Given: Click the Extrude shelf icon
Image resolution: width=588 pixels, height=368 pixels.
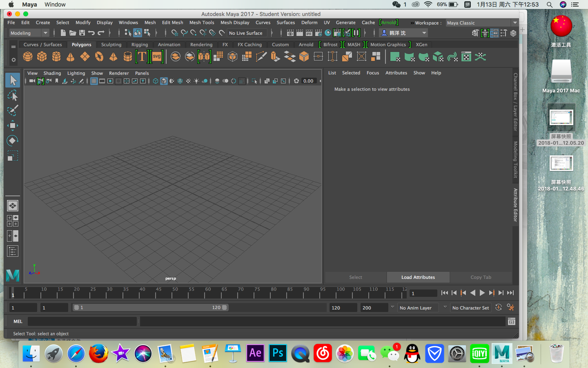Looking at the screenshot, I should (275, 56).
